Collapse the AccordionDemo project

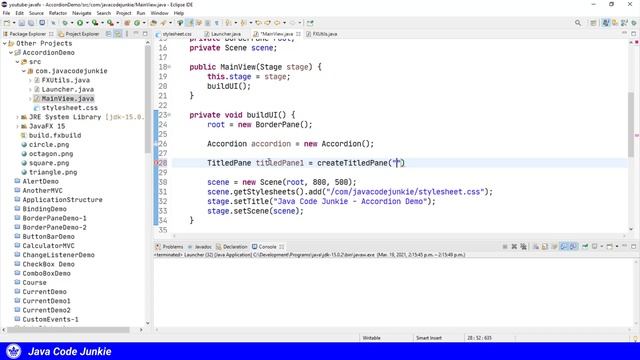(11, 53)
